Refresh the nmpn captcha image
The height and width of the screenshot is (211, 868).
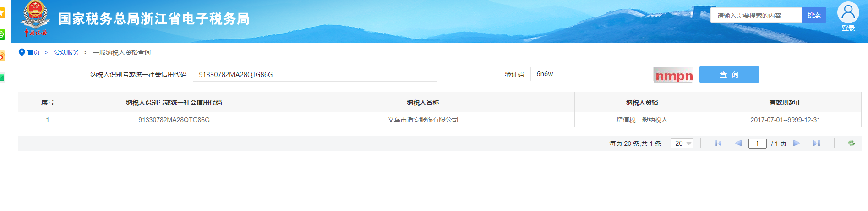(673, 75)
